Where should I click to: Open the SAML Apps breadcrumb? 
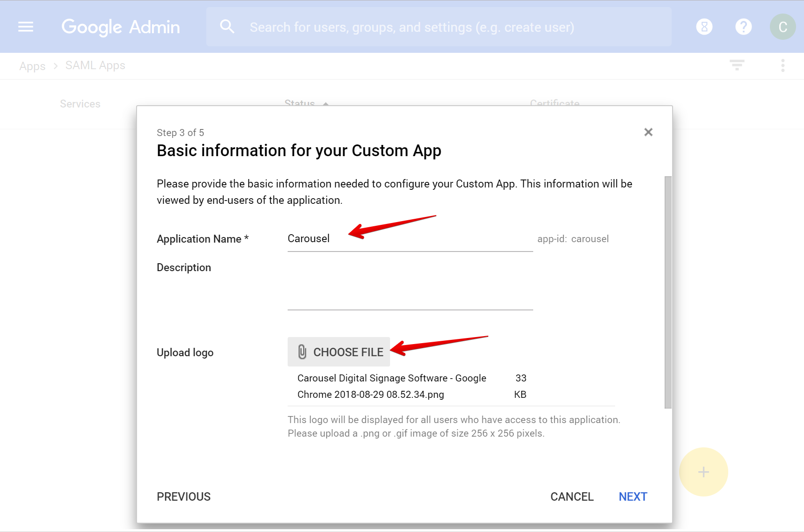point(95,65)
